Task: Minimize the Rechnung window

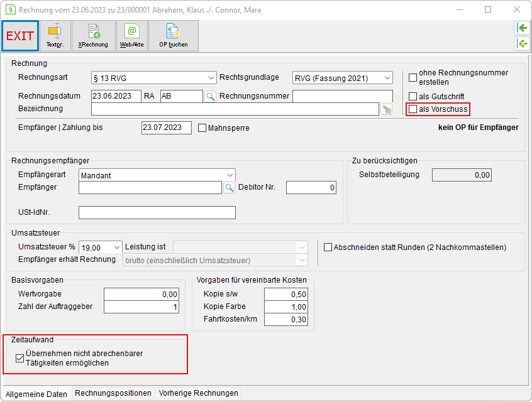Action: point(460,9)
